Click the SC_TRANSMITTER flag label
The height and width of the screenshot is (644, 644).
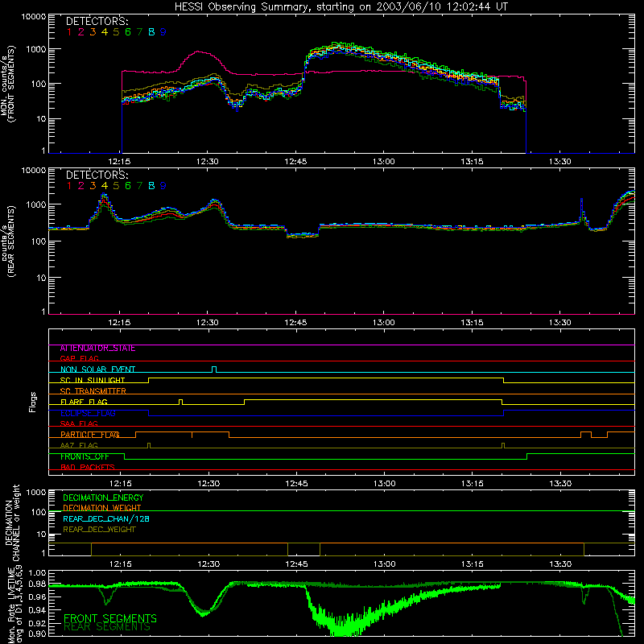click(x=93, y=391)
